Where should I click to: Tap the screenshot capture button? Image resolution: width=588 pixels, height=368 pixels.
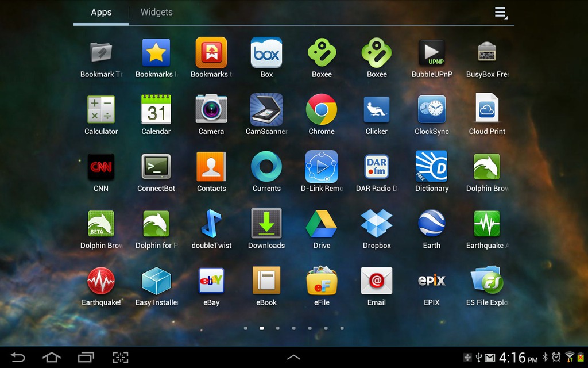(121, 357)
